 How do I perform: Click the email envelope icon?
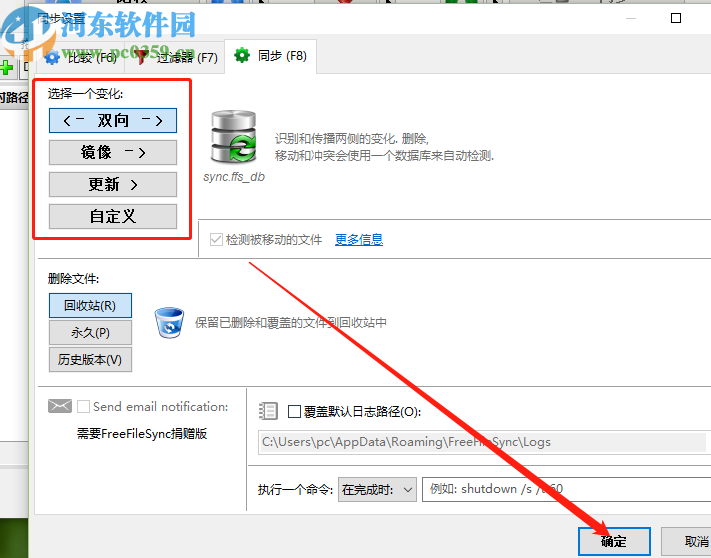[60, 406]
